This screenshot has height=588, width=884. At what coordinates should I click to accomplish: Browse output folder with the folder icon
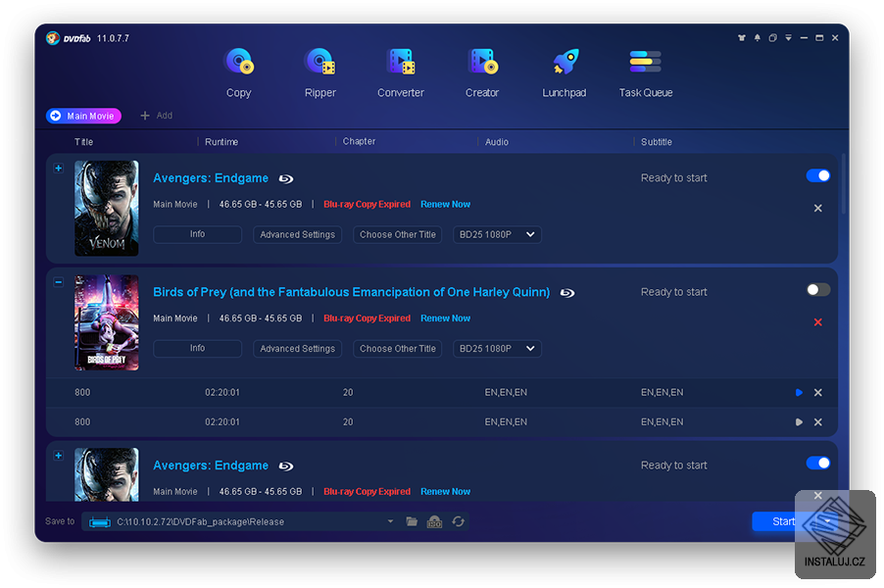point(412,521)
